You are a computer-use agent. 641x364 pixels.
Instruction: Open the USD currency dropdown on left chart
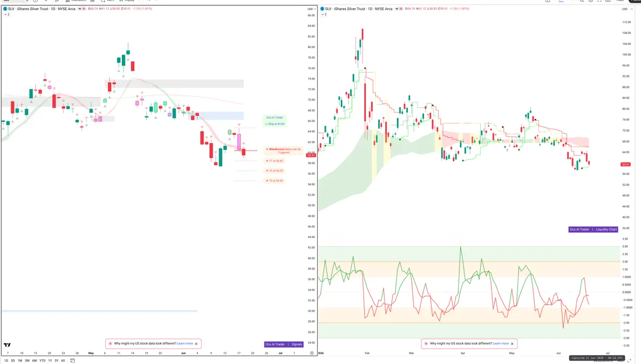pos(310,9)
